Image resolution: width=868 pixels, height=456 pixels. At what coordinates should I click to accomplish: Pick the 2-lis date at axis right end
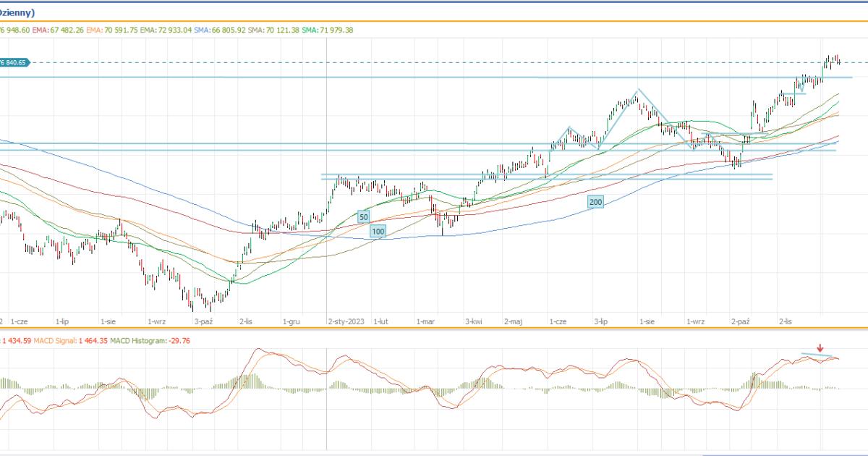[786, 319]
